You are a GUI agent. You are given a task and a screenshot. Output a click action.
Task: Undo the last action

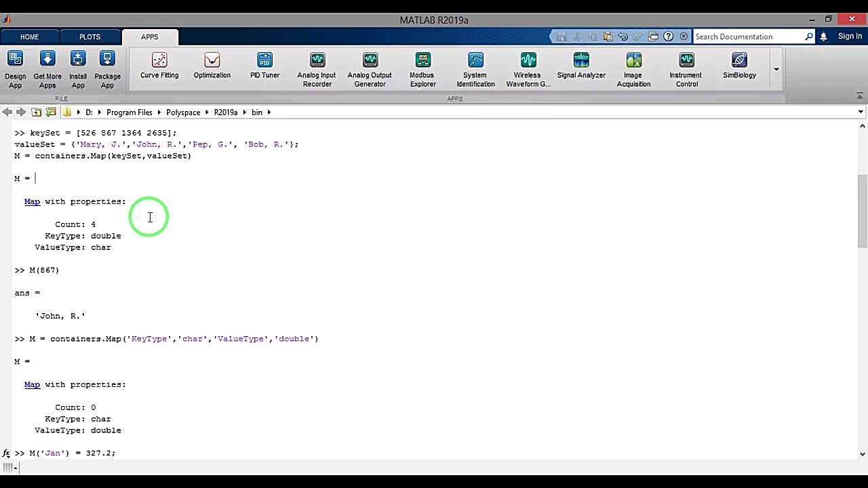pyautogui.click(x=623, y=37)
